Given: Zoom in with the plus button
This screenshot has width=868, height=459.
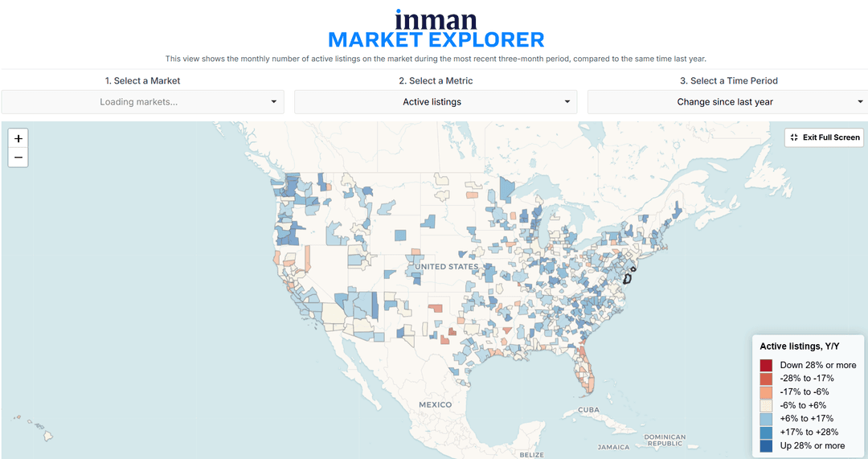Looking at the screenshot, I should [x=18, y=138].
